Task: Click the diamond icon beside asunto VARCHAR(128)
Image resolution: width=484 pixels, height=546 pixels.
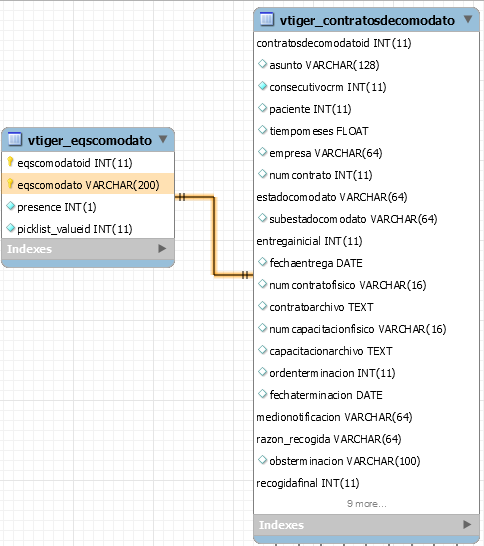Action: point(262,64)
